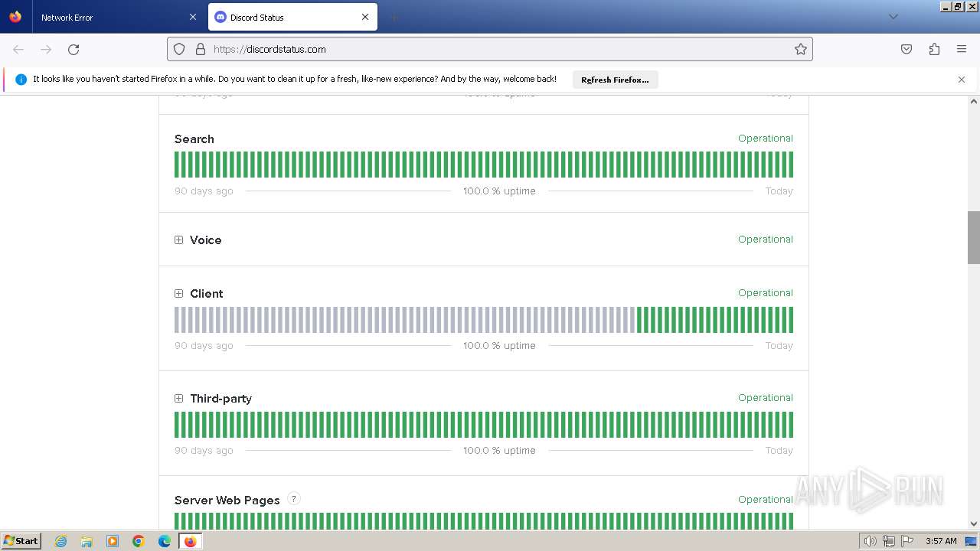Open the Firefox application menu
Image resolution: width=980 pixels, height=551 pixels.
[x=962, y=49]
